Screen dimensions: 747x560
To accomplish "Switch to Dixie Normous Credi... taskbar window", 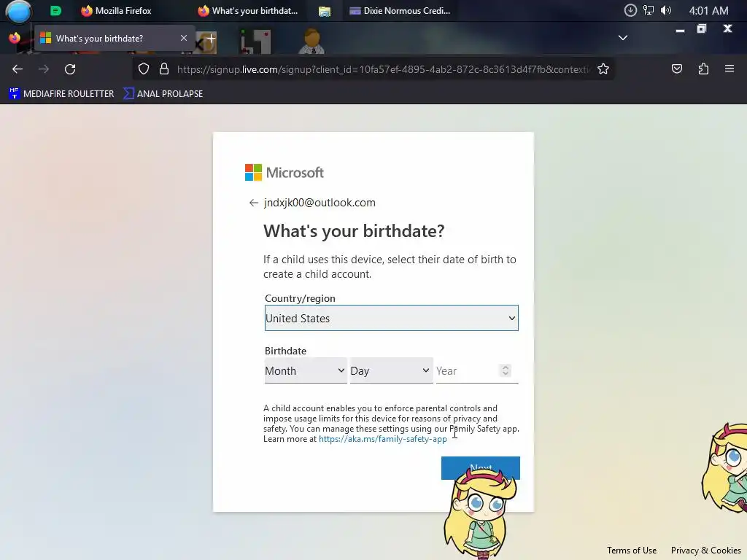I will 400,10.
